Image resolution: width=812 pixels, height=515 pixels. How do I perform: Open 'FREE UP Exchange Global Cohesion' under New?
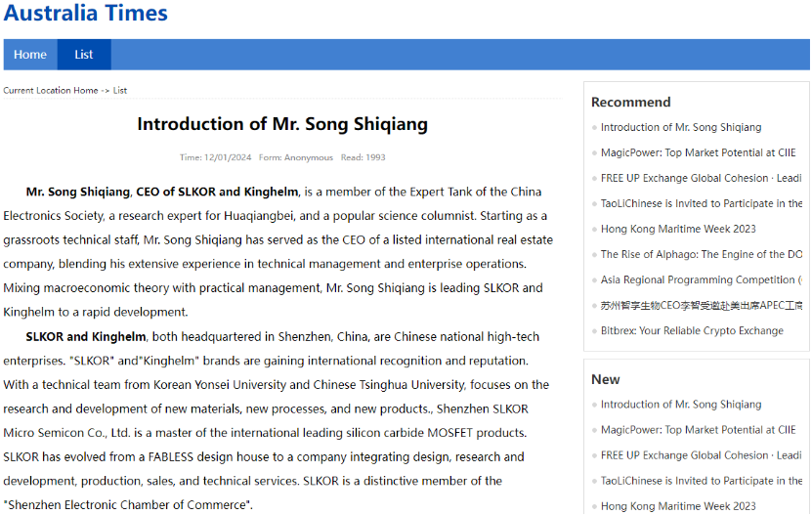[x=702, y=455]
